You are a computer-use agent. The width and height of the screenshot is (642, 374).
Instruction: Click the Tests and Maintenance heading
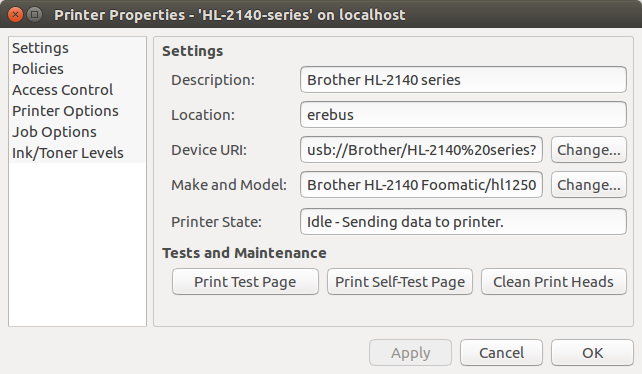pos(244,253)
